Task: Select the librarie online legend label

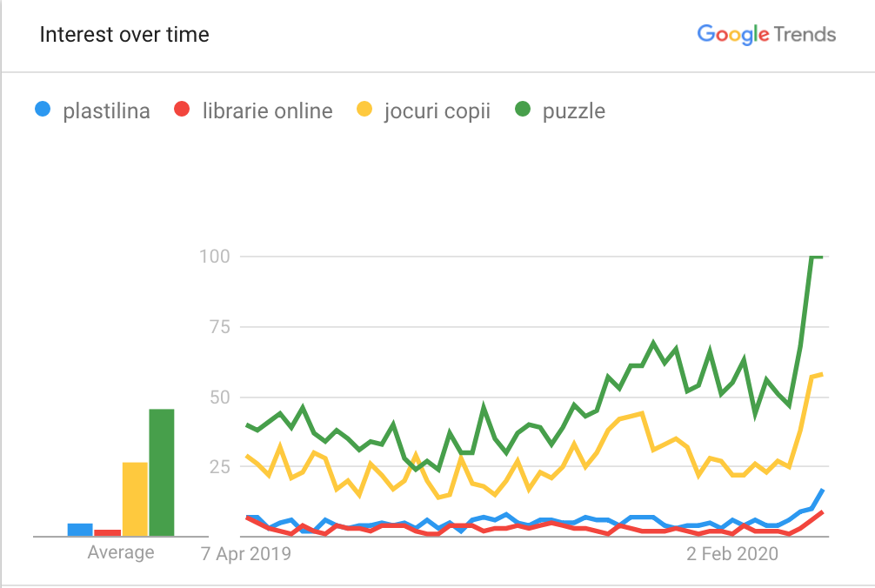Action: pyautogui.click(x=267, y=111)
